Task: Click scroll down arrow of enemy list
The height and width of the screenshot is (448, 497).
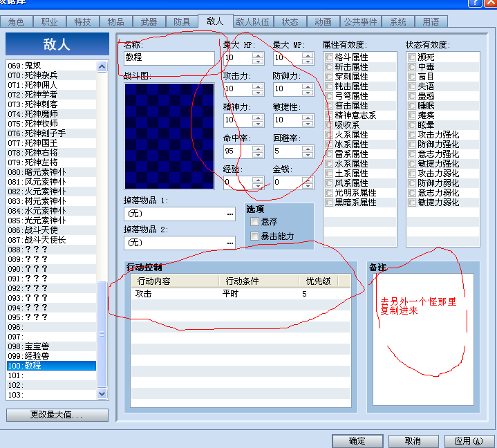Action: [102, 394]
